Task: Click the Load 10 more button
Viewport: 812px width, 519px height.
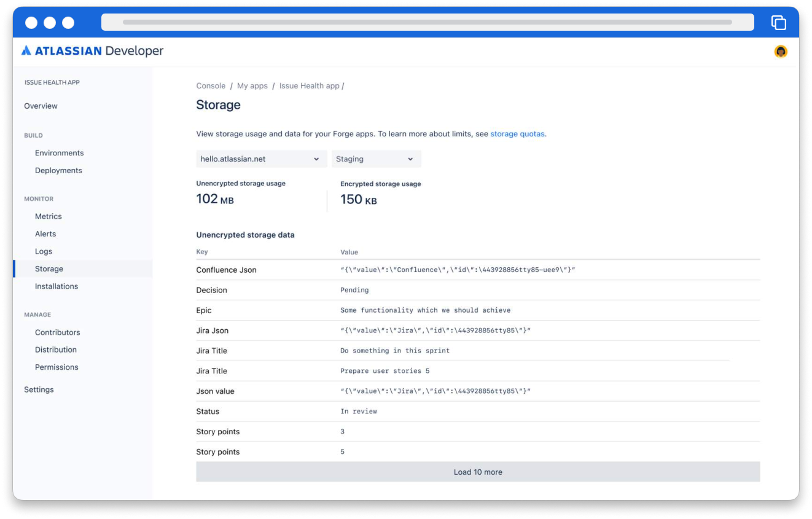Action: tap(478, 472)
